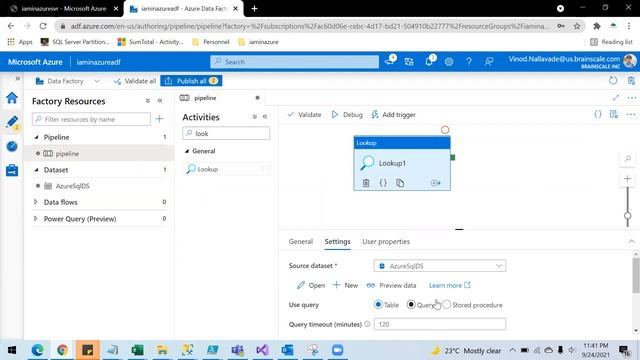Viewport: 640px width, 360px height.
Task: Collapse the Activities panel double left arrows
Action: (265, 117)
